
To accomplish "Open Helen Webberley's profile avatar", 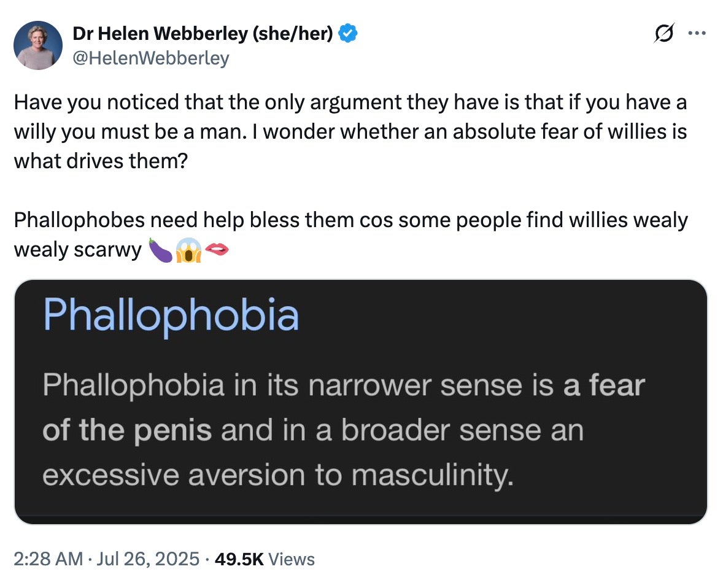I will tap(37, 45).
